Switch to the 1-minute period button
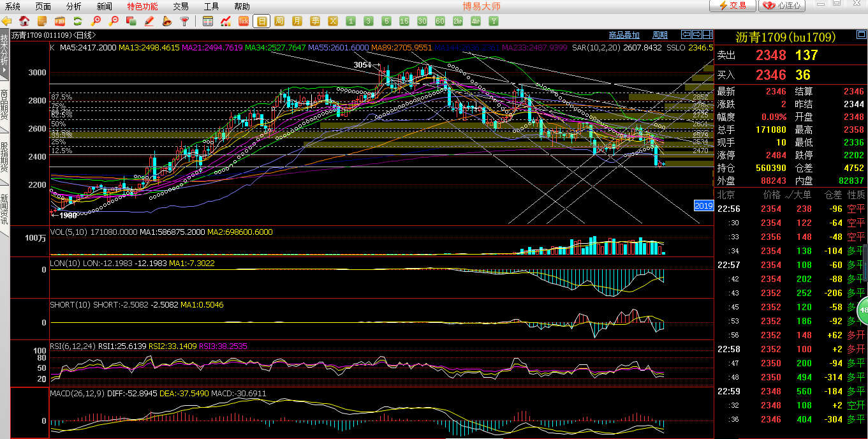Screen dimensions: 868x439 pyautogui.click(x=351, y=21)
